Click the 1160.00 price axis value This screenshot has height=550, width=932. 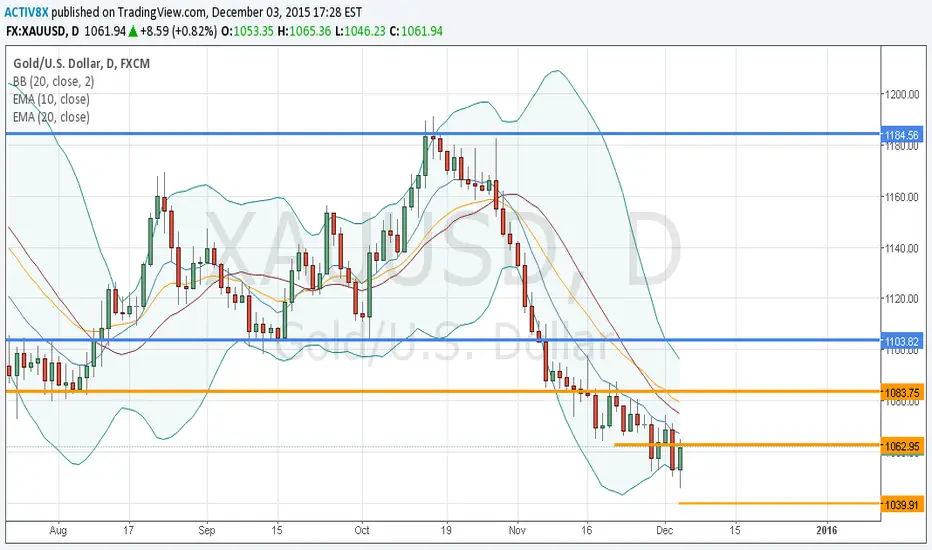902,196
